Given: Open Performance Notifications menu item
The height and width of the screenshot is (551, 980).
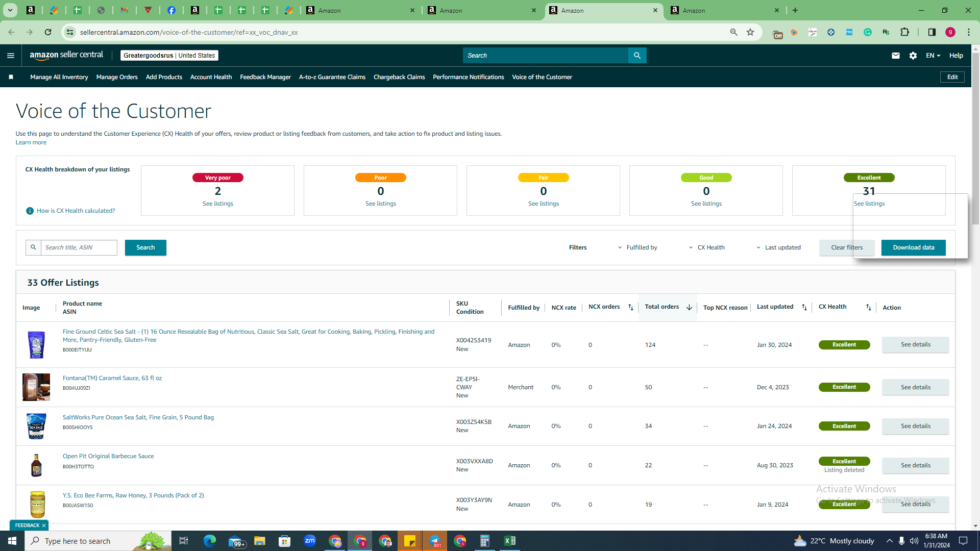Looking at the screenshot, I should (469, 77).
